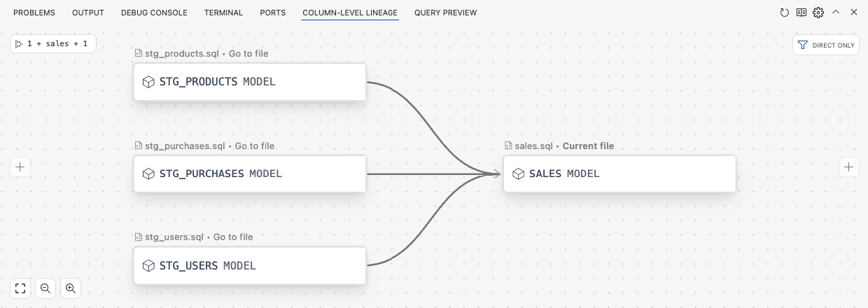868x308 pixels.
Task: Click the 1 + sales + 1 selector
Action: [53, 43]
